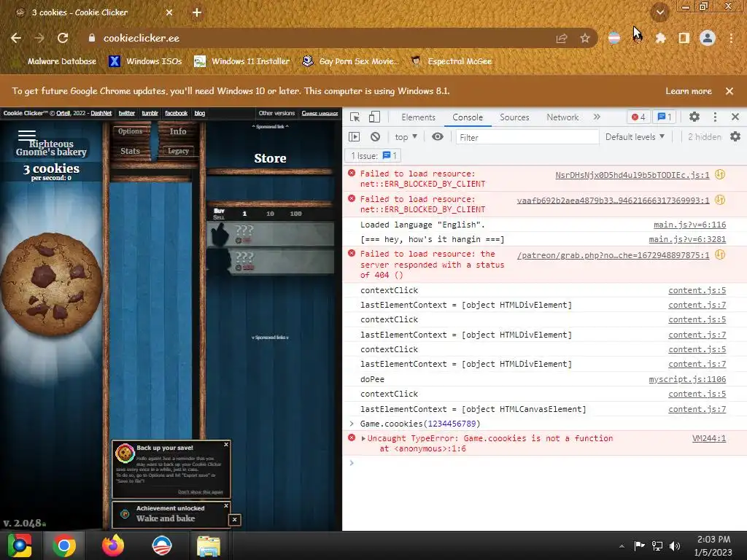Create a live expression with eye icon
Image resolution: width=747 pixels, height=560 pixels.
tap(438, 137)
